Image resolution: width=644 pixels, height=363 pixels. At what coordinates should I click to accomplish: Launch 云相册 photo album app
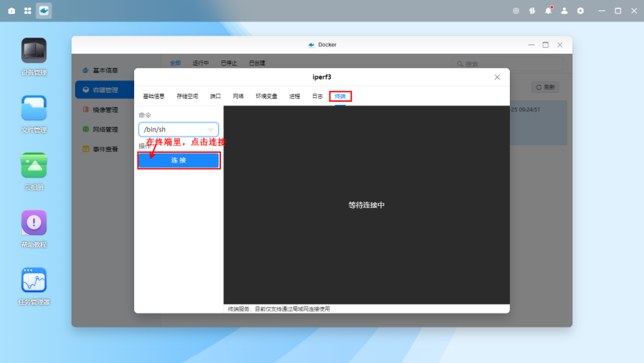34,165
